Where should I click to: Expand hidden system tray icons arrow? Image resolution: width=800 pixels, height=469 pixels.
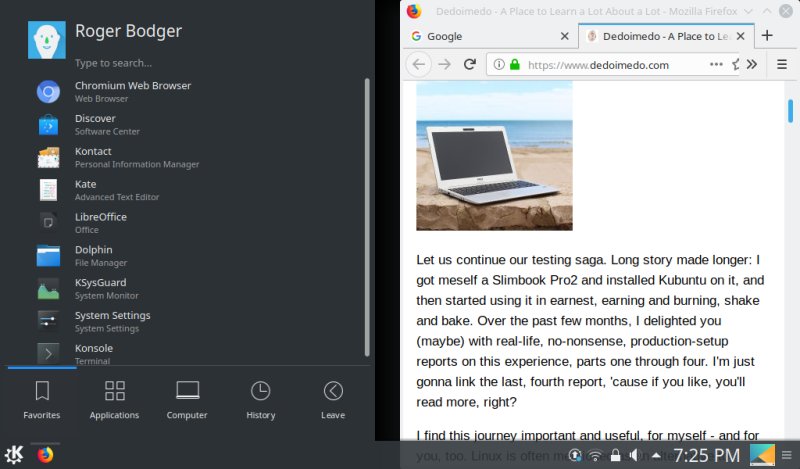(x=656, y=455)
